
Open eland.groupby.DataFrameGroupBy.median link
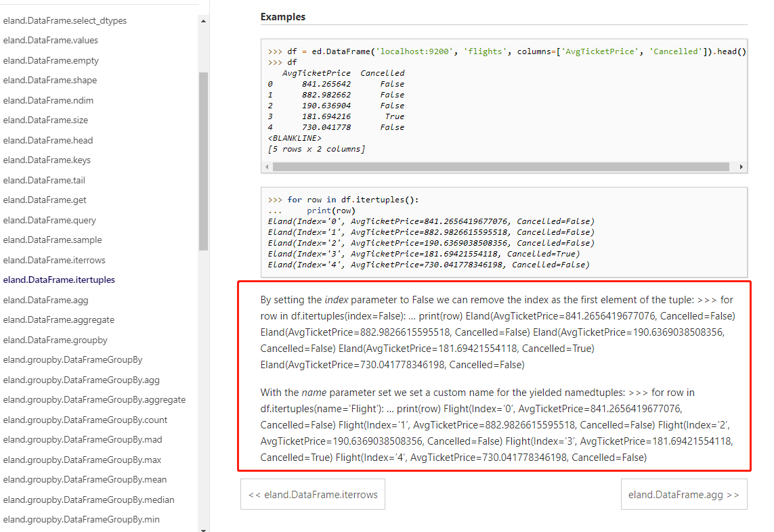89,500
